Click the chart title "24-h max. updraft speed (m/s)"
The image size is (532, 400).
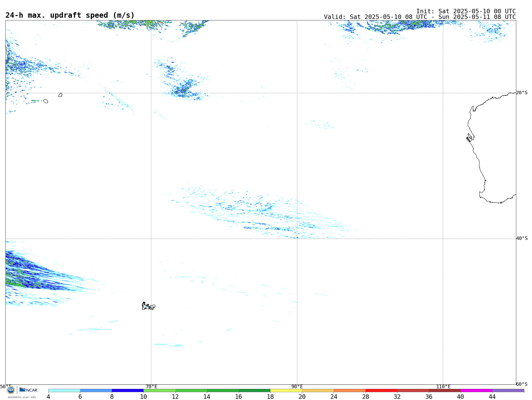tap(70, 15)
